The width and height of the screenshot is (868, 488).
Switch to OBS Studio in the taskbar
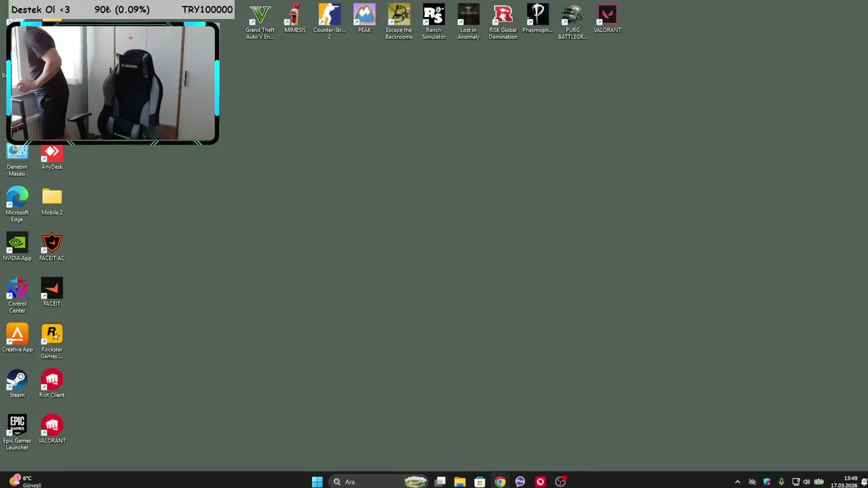tap(560, 482)
